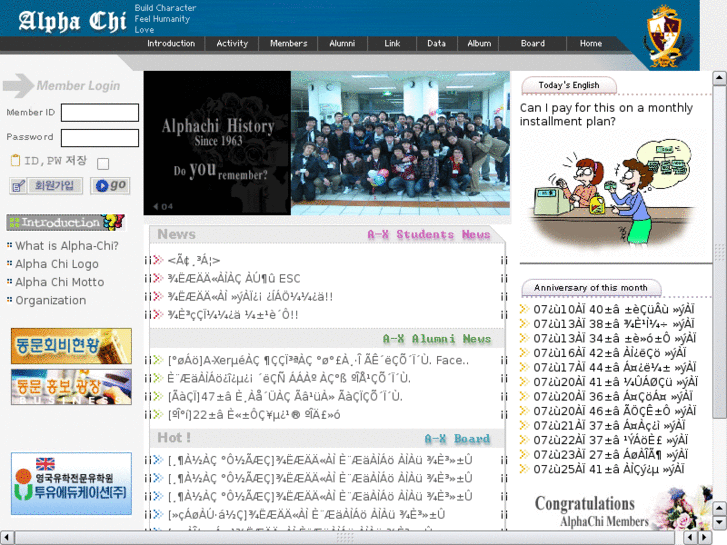Open What is Alpha-Chi? link
Viewport: 727px width, 545px height.
(67, 246)
